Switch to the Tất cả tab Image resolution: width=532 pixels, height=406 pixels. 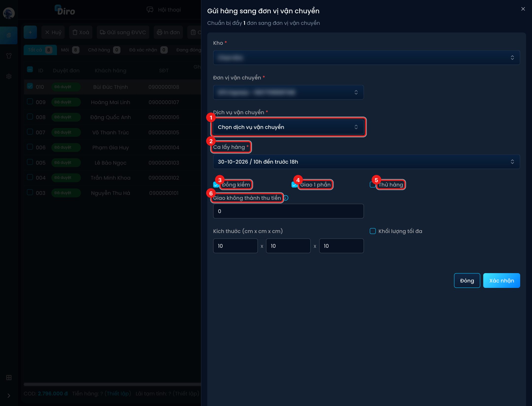pyautogui.click(x=40, y=50)
